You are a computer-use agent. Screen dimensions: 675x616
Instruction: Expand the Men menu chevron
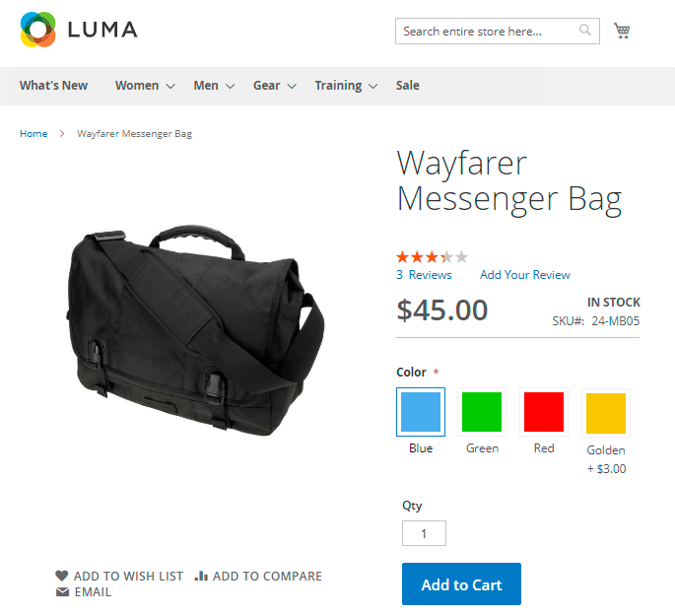coord(231,86)
